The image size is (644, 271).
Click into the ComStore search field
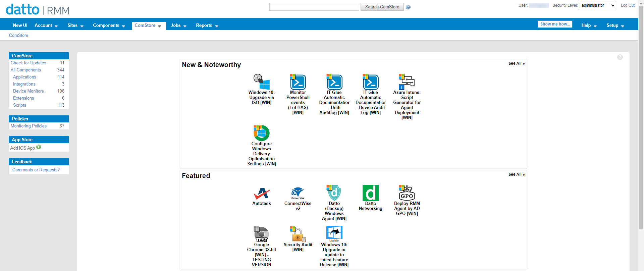click(314, 7)
